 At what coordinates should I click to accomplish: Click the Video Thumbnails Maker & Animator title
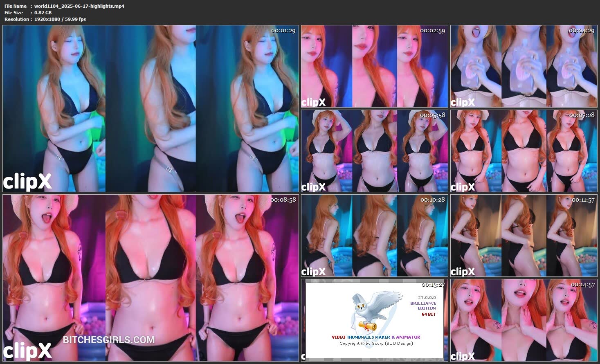pyautogui.click(x=376, y=337)
